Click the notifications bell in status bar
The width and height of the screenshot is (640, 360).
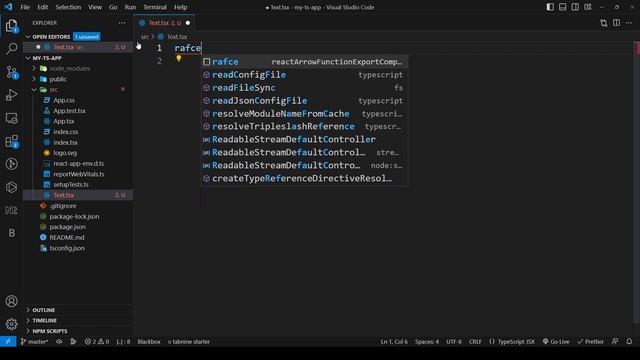[629, 342]
